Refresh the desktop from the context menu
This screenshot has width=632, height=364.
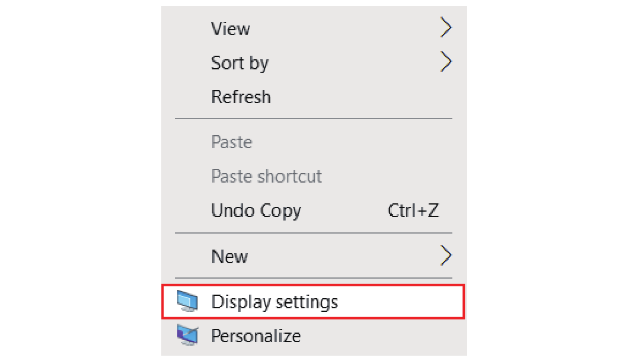click(x=241, y=97)
